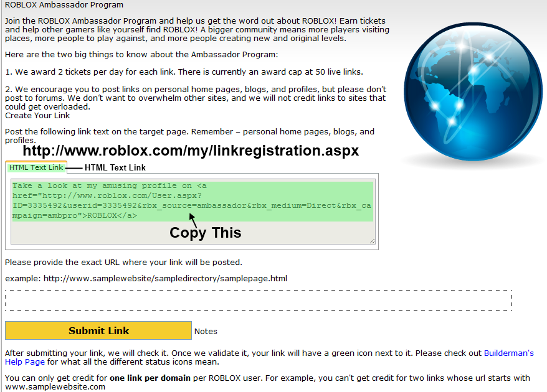Click the example samplewebsite URL text
This screenshot has width=547, height=392.
coord(165,278)
